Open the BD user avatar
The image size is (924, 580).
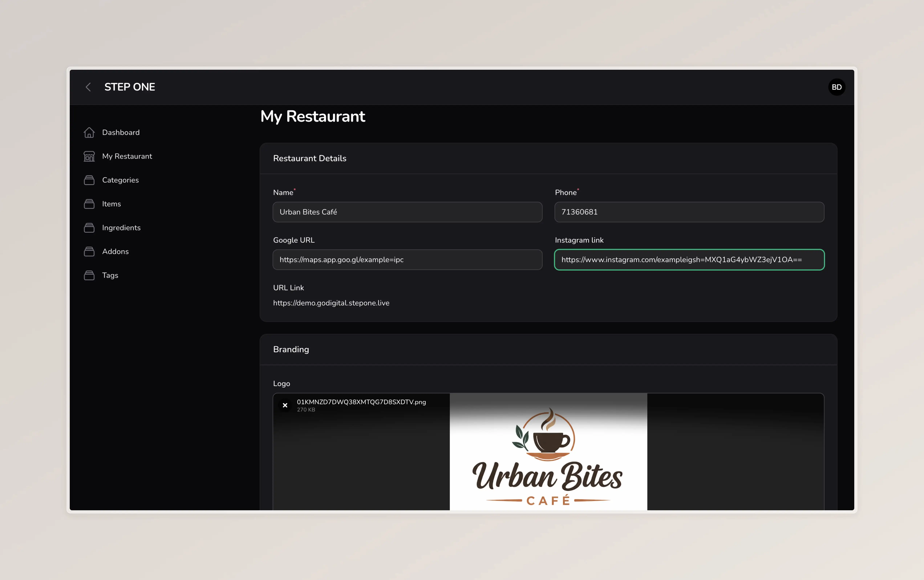[x=836, y=87]
